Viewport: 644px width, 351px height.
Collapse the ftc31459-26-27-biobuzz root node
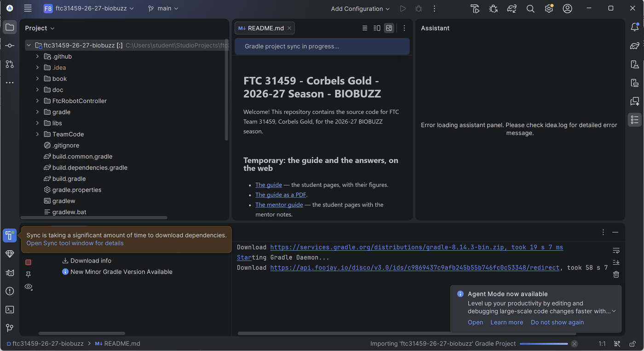29,45
